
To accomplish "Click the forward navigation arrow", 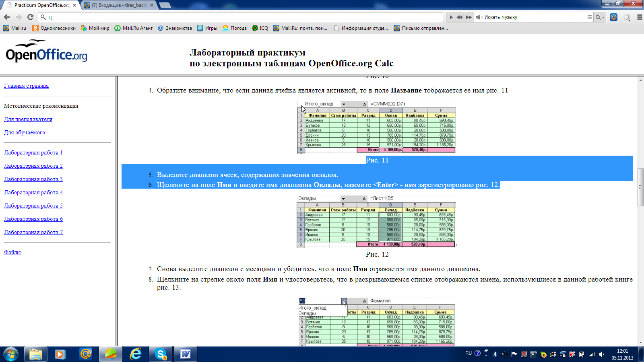I will pos(19,17).
